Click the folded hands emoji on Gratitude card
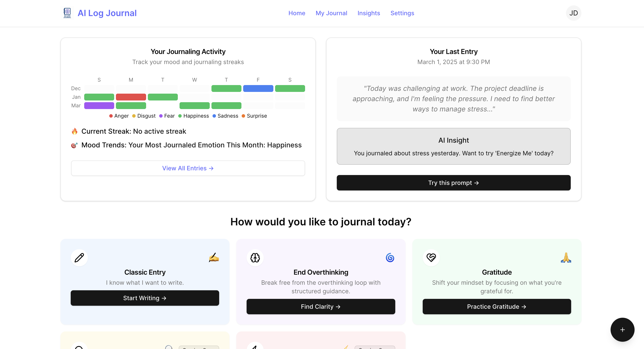The image size is (644, 349). [566, 258]
